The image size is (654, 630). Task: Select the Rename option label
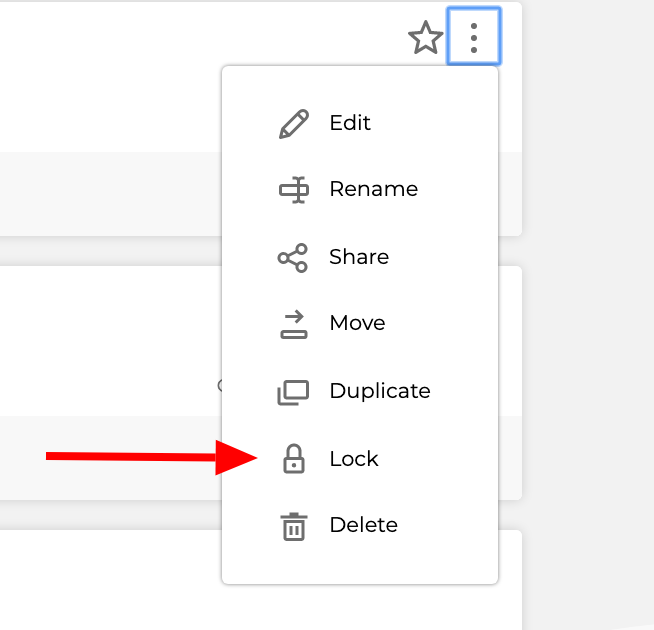coord(373,189)
